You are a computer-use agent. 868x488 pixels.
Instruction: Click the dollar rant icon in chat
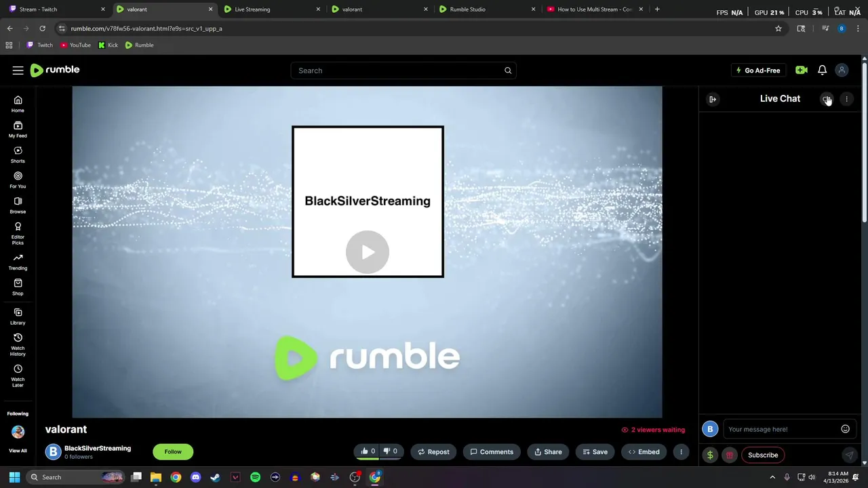710,455
